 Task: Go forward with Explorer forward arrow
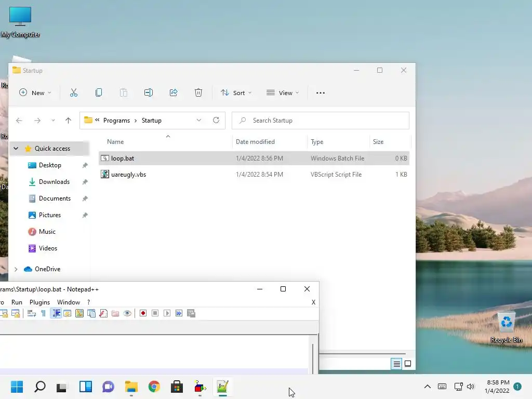37,121
